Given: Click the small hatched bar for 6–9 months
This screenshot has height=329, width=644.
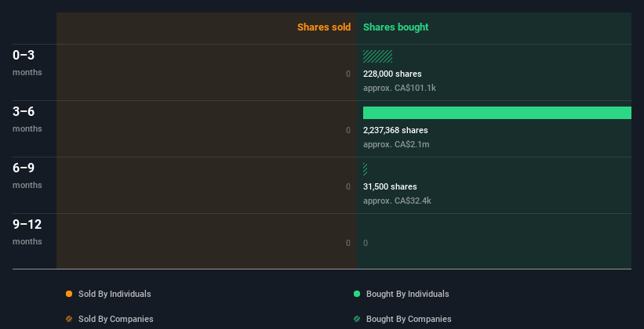Looking at the screenshot, I should [x=366, y=169].
